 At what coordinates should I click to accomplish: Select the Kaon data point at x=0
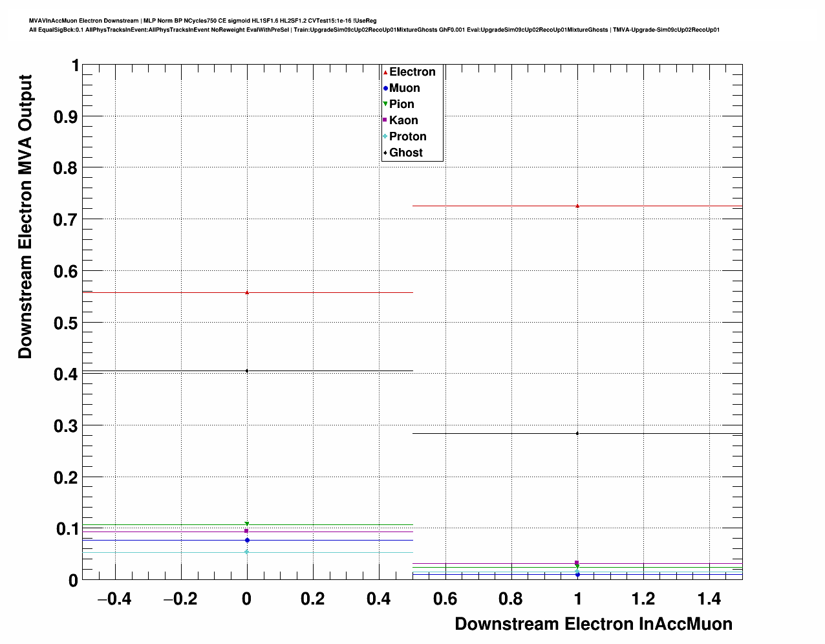click(246, 531)
